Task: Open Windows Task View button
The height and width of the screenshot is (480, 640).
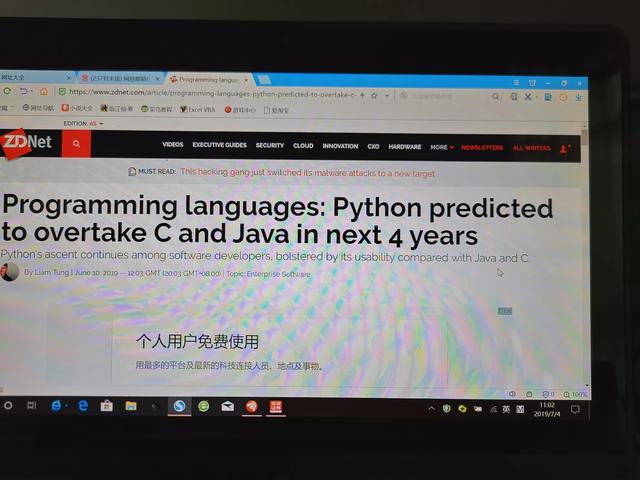Action: click(31, 406)
